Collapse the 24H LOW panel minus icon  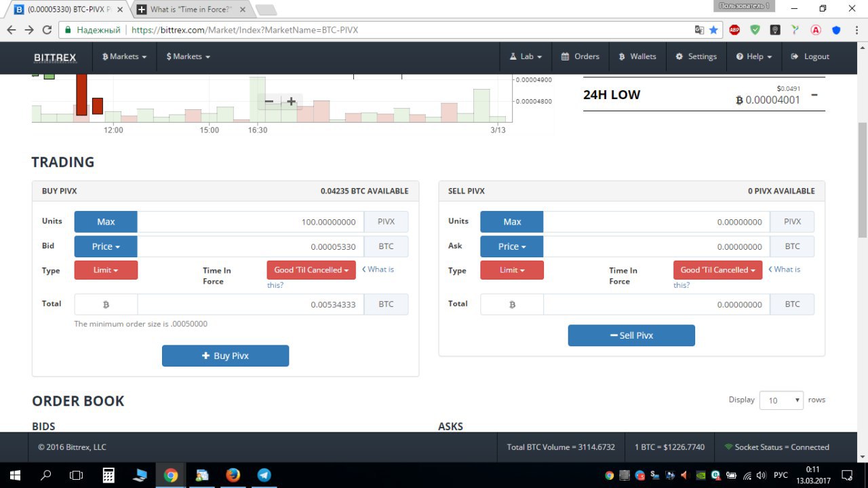tap(814, 94)
